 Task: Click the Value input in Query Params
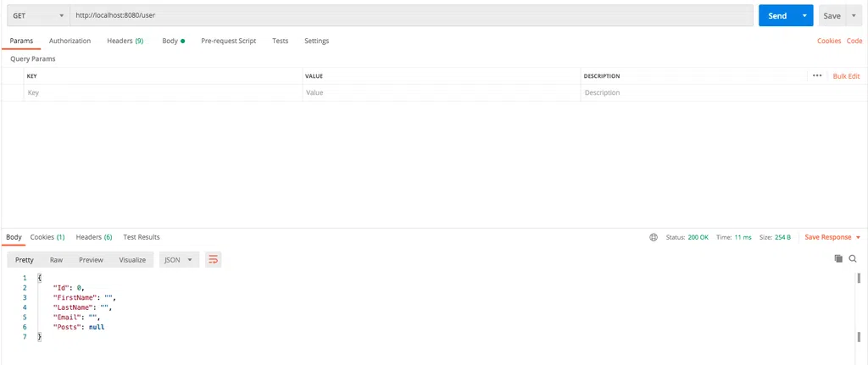point(441,93)
